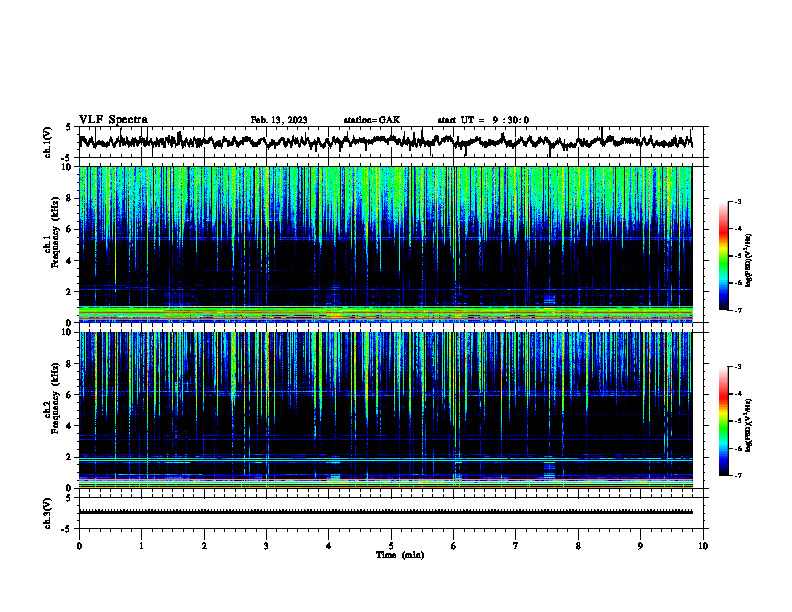This screenshot has height=612, width=792.
Task: Click the Time (min) axis label
Action: (400, 555)
